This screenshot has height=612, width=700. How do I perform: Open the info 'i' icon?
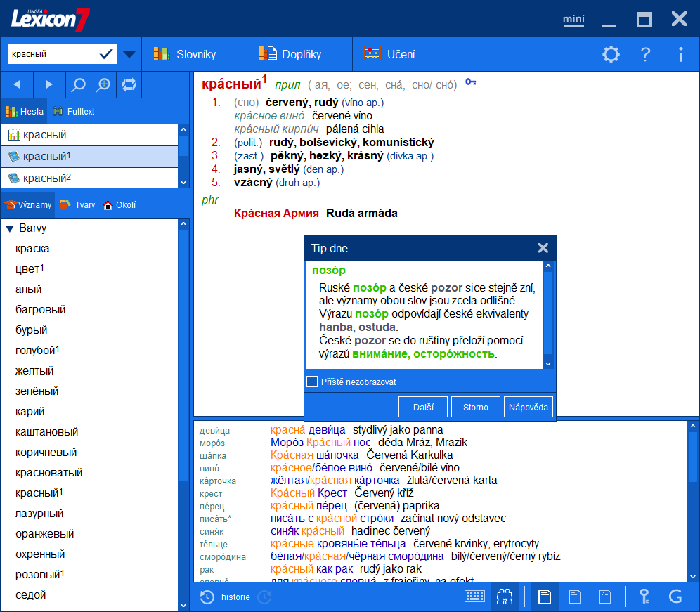(680, 55)
